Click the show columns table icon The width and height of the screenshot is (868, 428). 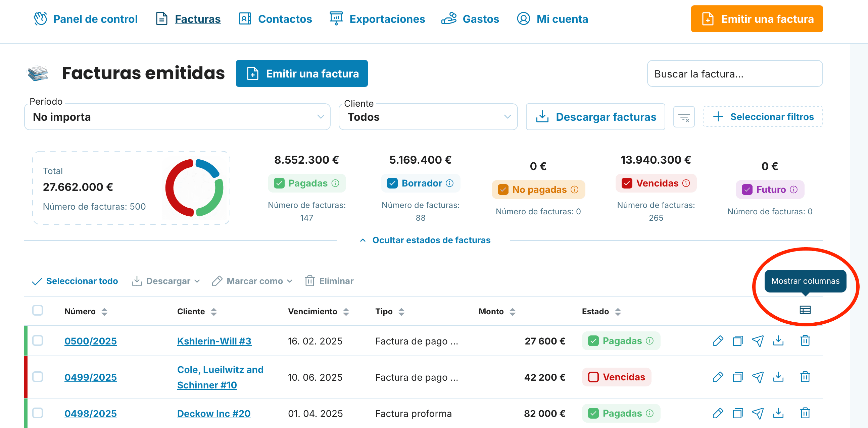[x=805, y=310]
